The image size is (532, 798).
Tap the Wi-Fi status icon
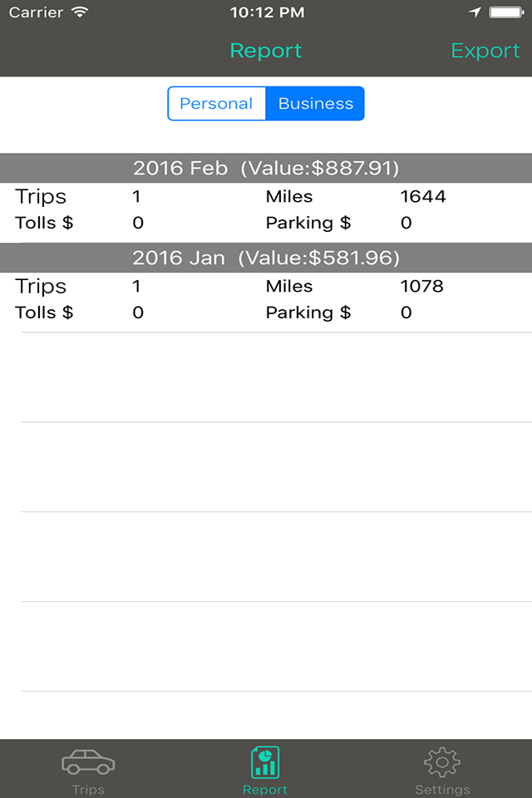80,12
